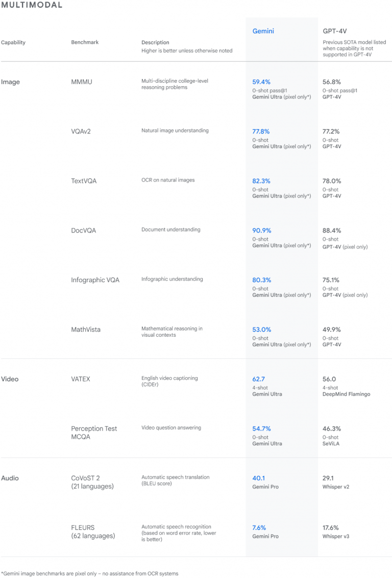Click the DocVQA benchmark name
The image size is (392, 578).
83,230
